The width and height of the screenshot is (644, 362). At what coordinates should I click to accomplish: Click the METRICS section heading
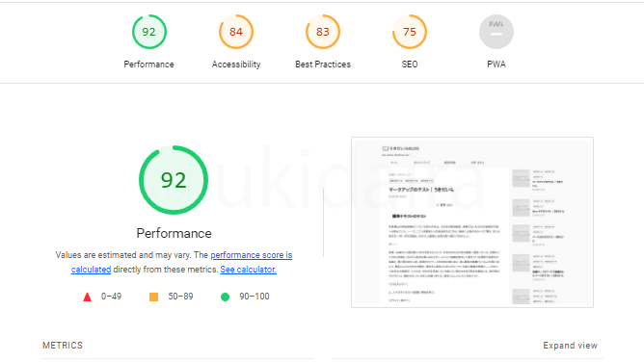pos(63,346)
